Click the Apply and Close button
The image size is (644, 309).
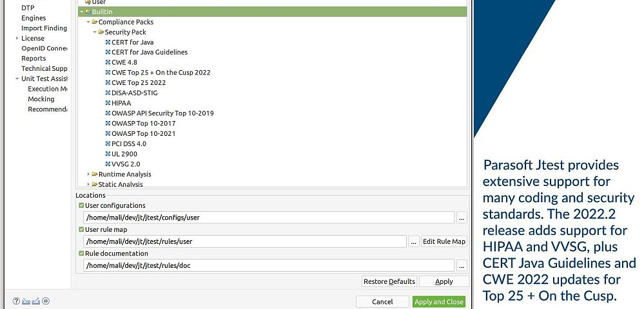pyautogui.click(x=439, y=302)
